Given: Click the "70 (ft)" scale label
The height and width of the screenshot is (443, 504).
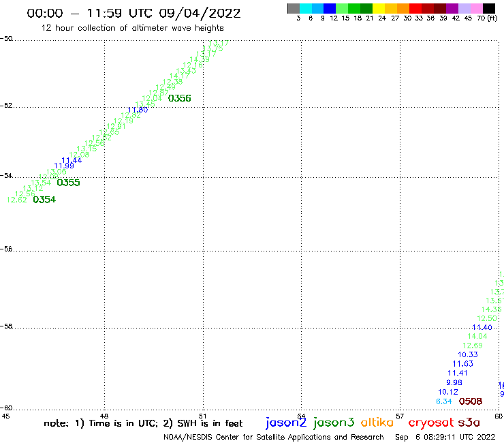Looking at the screenshot, I should pos(487,18).
